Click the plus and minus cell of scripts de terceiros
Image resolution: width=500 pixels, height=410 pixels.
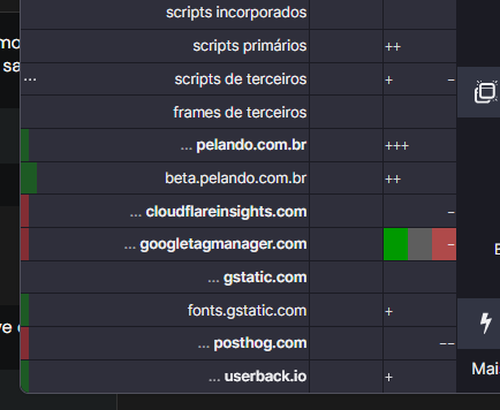click(x=420, y=79)
